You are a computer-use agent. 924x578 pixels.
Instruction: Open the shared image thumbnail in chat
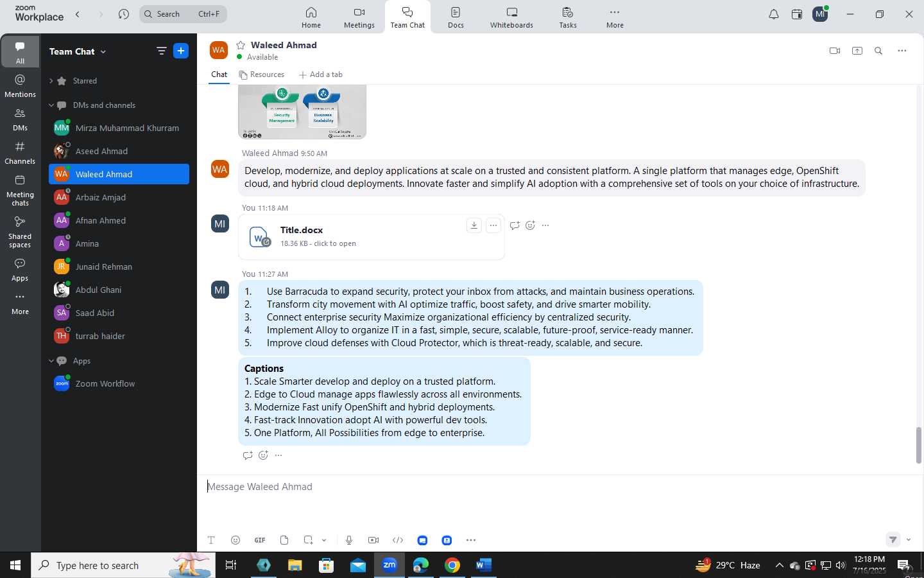(x=302, y=112)
